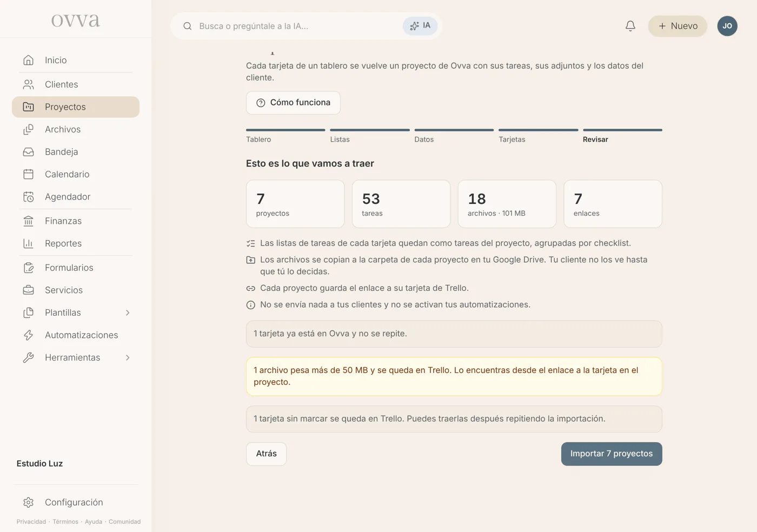
Task: Click the Estudio Luz workspace name
Action: tap(39, 464)
